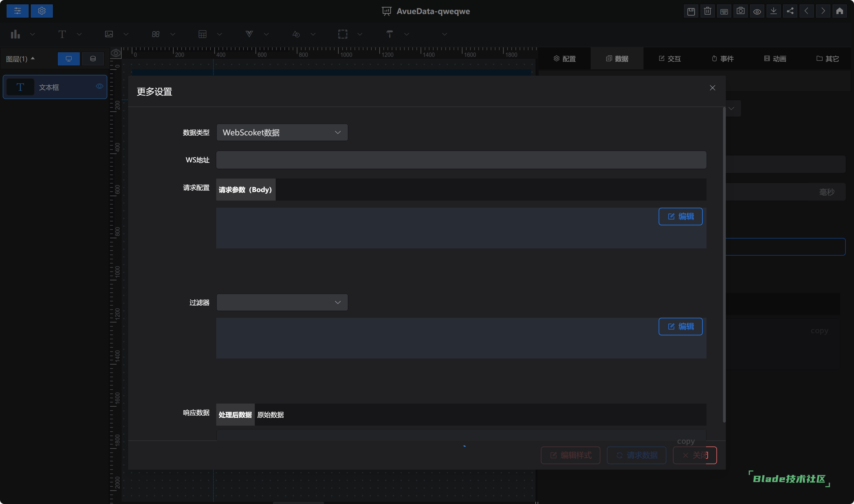
Task: Switch to the 配置 tab
Action: (x=564, y=59)
